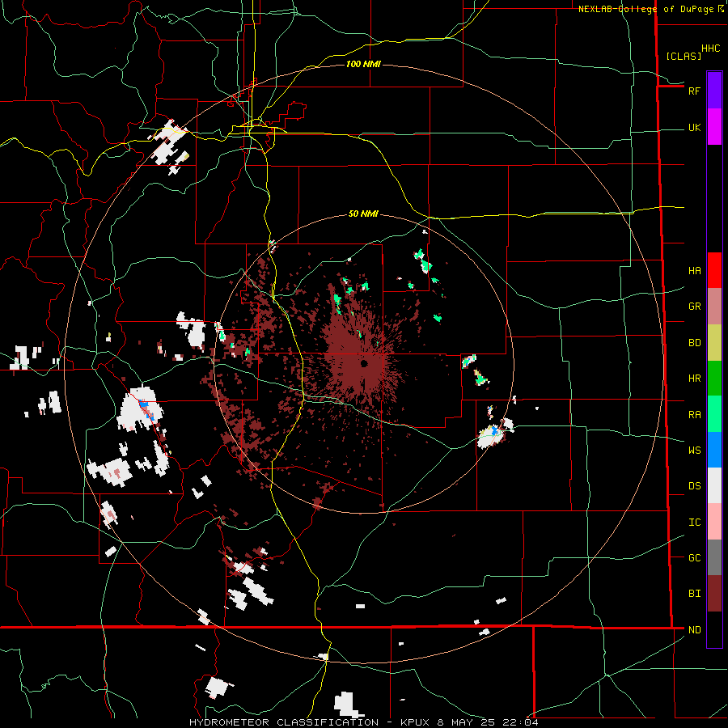The height and width of the screenshot is (728, 728).
Task: Click the NEXLAB-College of DuPage credit text
Action: 645,8
